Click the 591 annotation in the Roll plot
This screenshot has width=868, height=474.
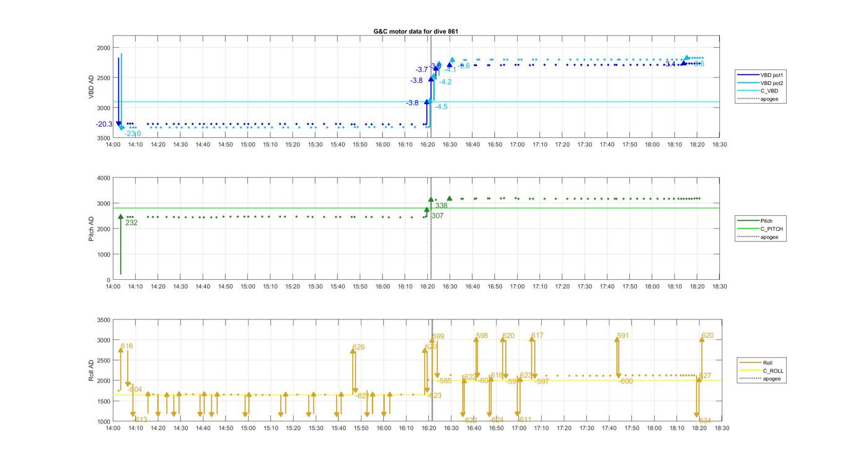point(623,336)
